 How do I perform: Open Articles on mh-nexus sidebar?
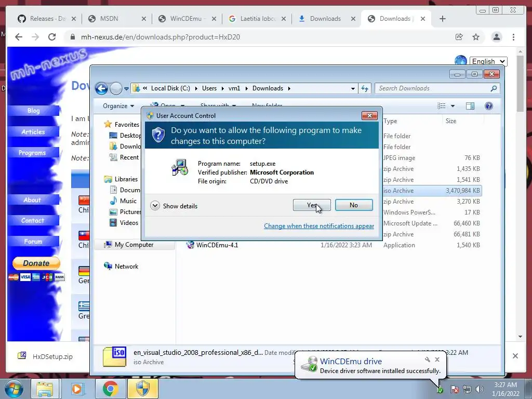point(33,131)
